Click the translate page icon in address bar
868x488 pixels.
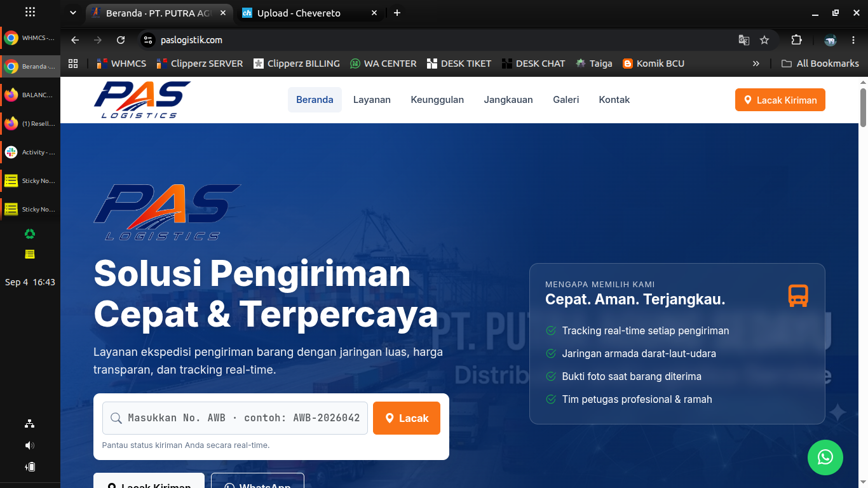(743, 40)
